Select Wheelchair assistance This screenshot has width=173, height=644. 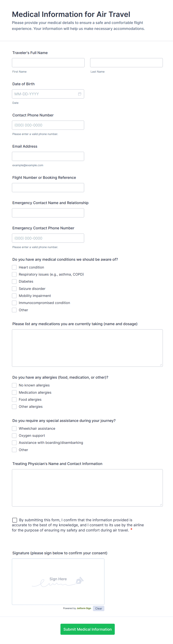14,428
